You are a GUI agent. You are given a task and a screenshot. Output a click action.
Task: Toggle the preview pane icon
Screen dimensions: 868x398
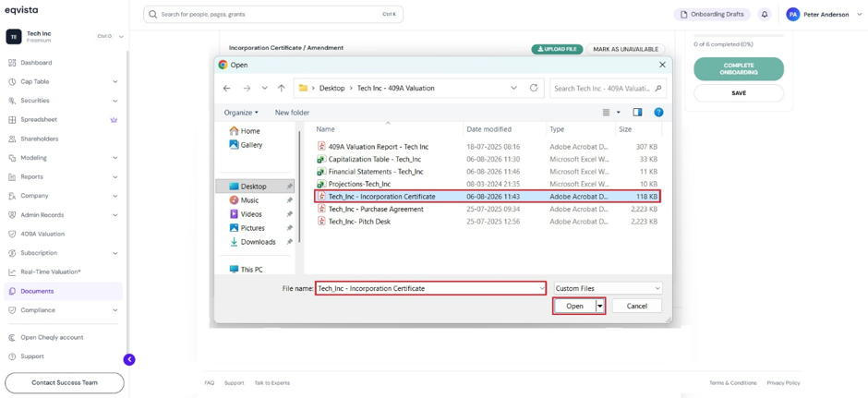(x=637, y=113)
